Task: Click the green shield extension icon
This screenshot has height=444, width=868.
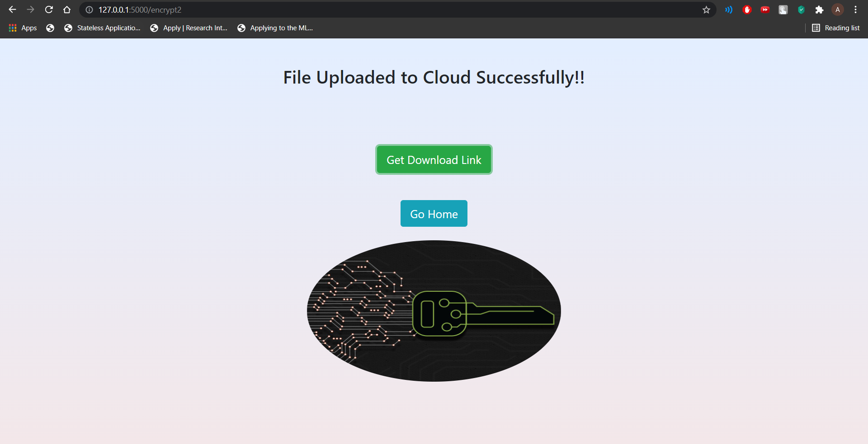Action: click(x=801, y=9)
